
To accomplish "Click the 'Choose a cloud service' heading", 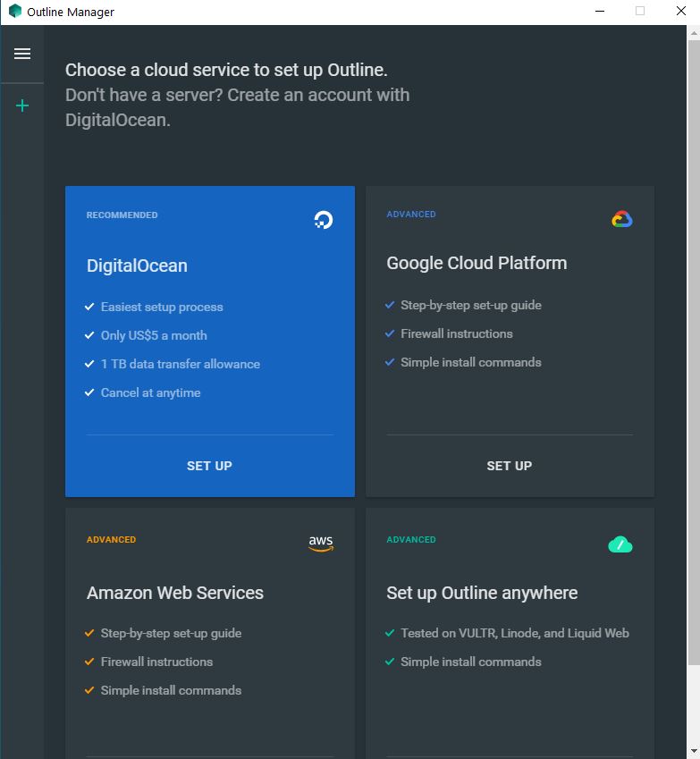I will tap(226, 71).
